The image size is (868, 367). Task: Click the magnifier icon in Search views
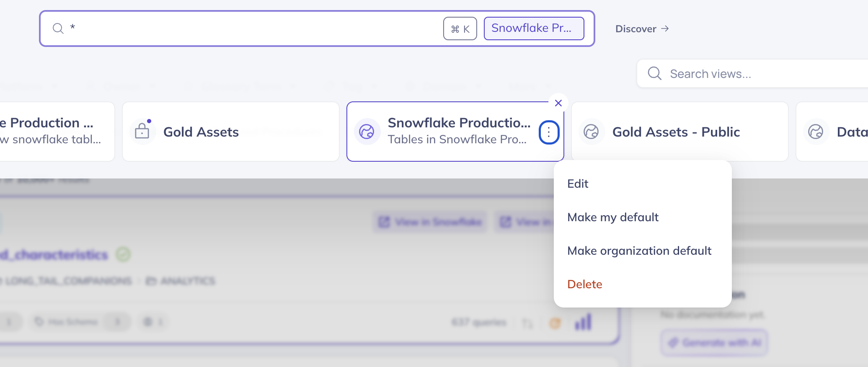pos(654,74)
